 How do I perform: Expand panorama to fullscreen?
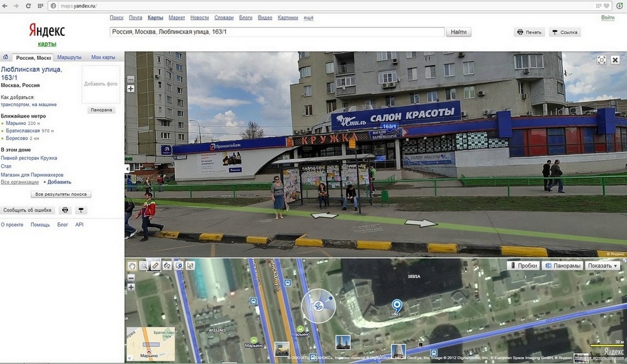click(601, 60)
